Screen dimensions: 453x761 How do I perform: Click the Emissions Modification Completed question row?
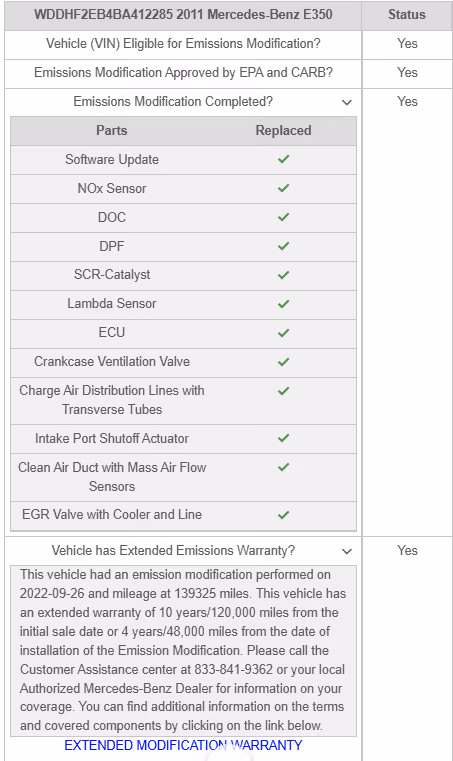[x=183, y=102]
